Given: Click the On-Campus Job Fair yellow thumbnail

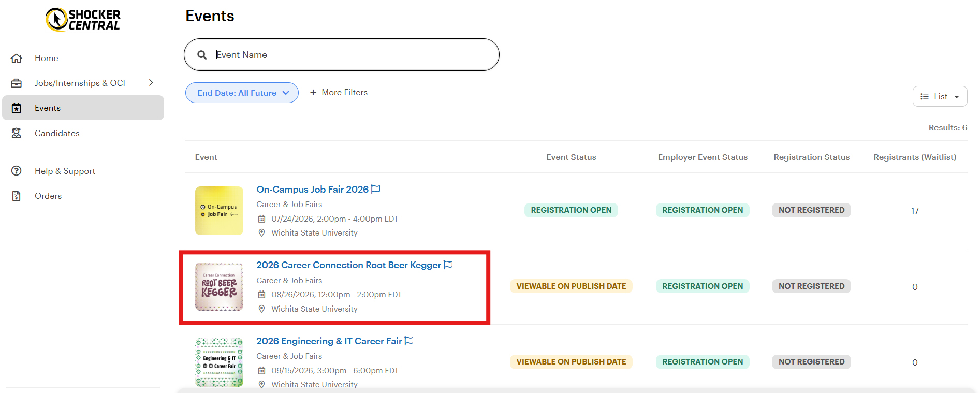Looking at the screenshot, I should (x=219, y=211).
